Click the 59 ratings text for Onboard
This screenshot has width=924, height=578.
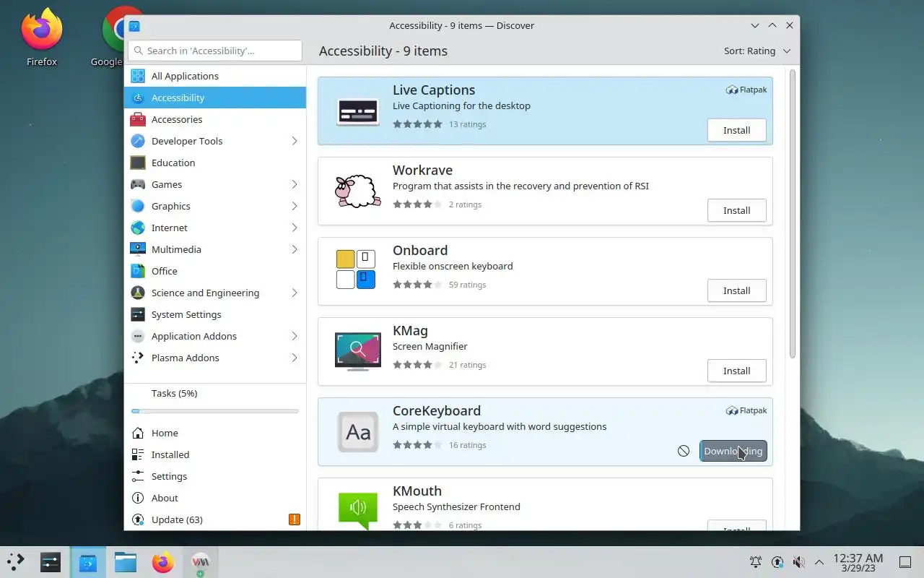[x=467, y=285]
